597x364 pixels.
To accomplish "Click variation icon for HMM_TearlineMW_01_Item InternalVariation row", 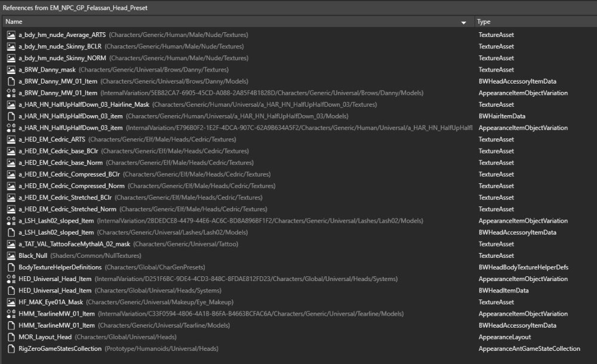I will pos(11,314).
